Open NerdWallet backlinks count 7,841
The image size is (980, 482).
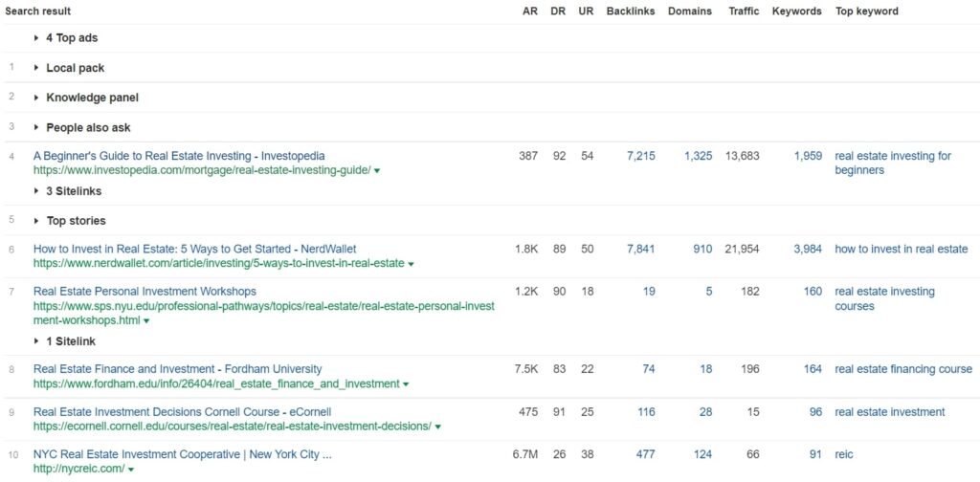coord(640,249)
